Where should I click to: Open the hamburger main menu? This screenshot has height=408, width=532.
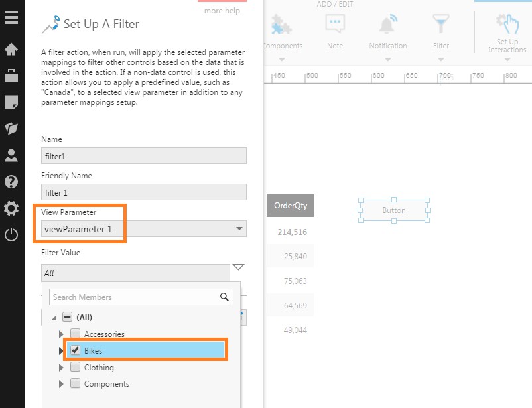point(11,17)
